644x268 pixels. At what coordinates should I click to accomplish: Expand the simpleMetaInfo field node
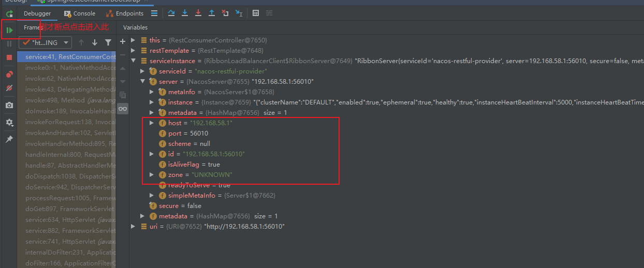pos(152,196)
